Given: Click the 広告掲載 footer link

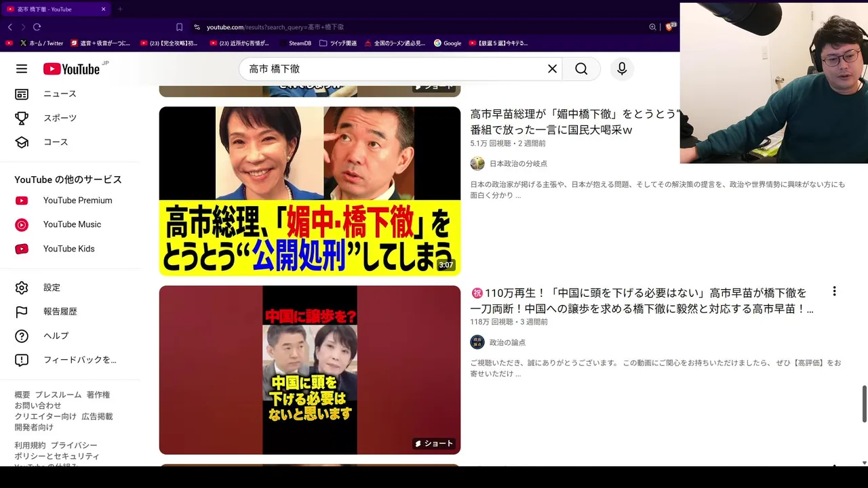Looking at the screenshot, I should tap(97, 416).
